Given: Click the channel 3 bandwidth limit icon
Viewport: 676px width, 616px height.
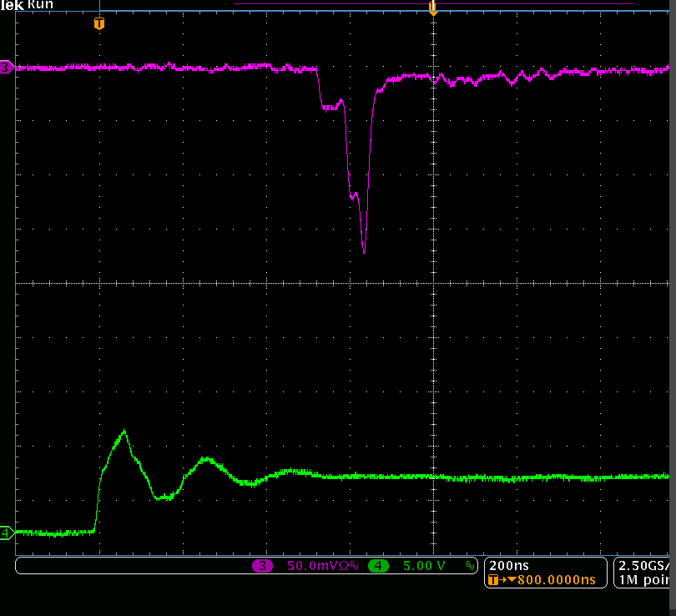Looking at the screenshot, I should coord(354,566).
